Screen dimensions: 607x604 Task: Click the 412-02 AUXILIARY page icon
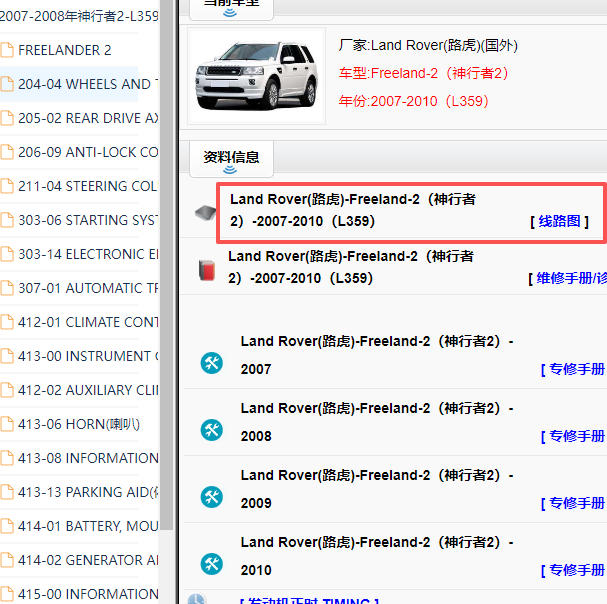point(6,390)
